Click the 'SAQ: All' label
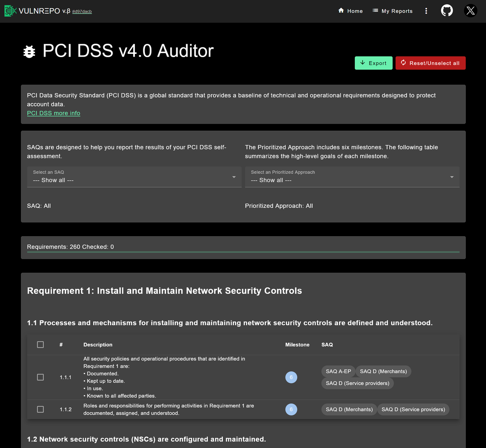486x448 pixels. [x=39, y=206]
